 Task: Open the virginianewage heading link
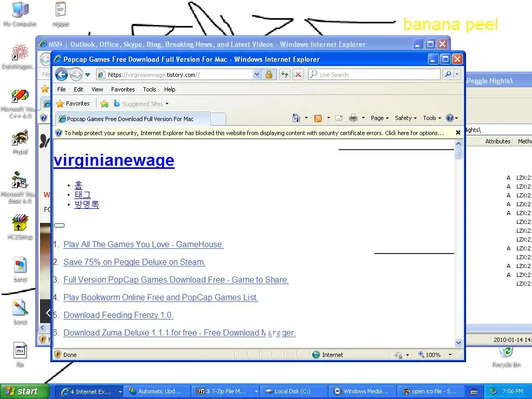click(x=114, y=160)
